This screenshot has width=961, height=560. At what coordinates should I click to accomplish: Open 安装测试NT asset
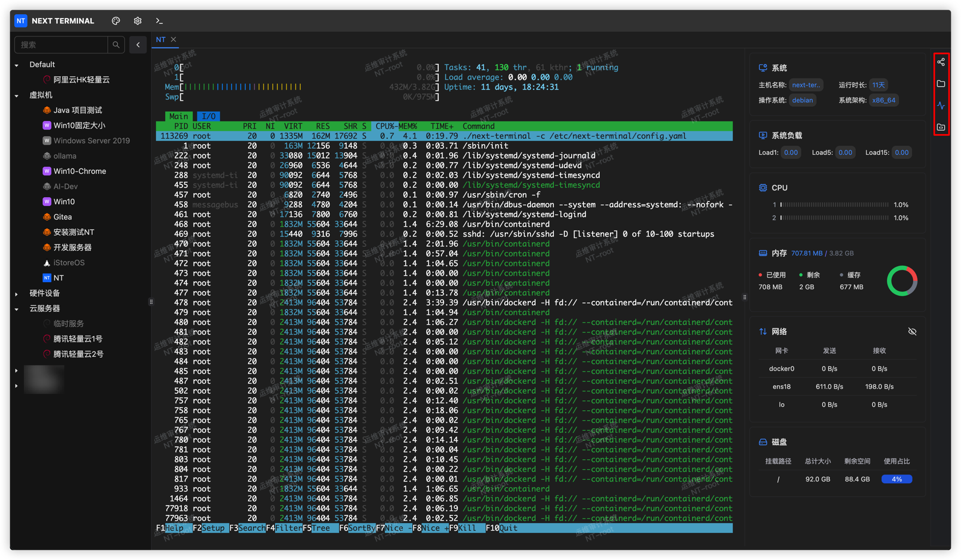click(74, 232)
